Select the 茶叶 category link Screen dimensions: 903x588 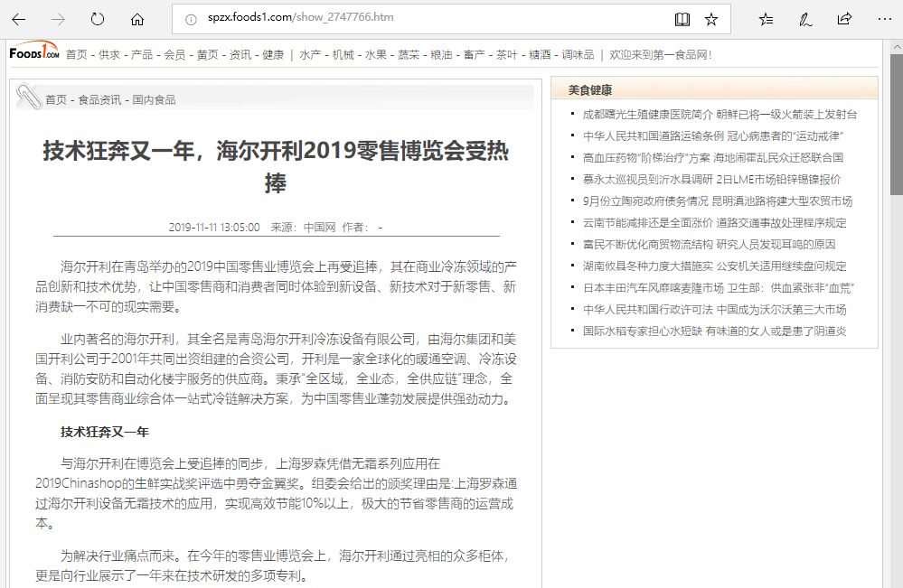click(507, 55)
